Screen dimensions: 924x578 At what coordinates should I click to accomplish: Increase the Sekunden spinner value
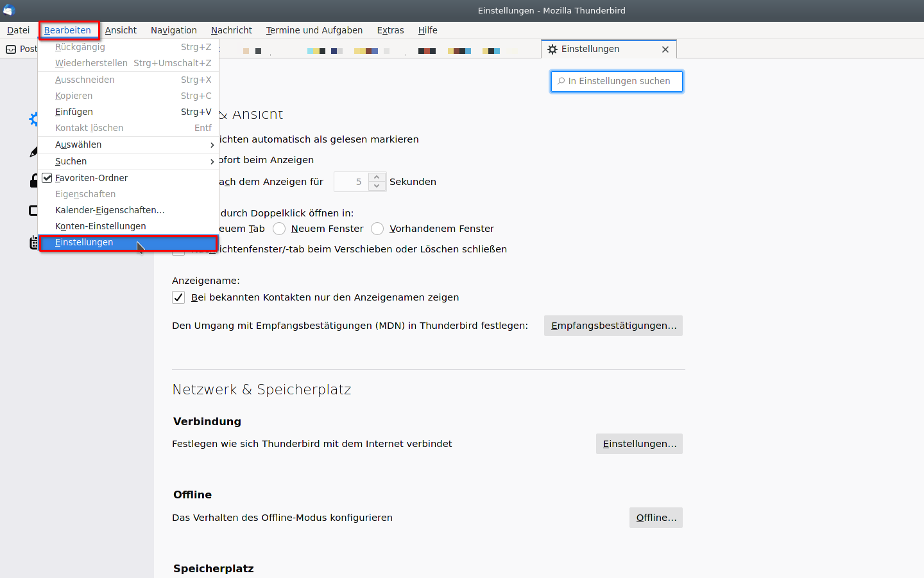pyautogui.click(x=377, y=177)
